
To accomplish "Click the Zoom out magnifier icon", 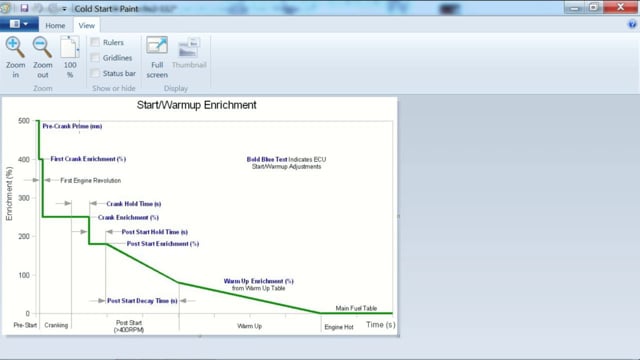I will 42,47.
